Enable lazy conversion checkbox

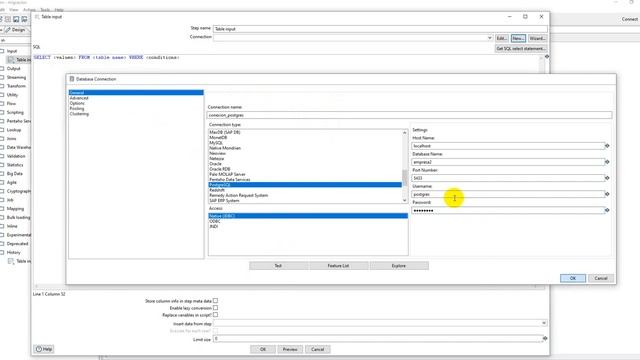pos(216,308)
